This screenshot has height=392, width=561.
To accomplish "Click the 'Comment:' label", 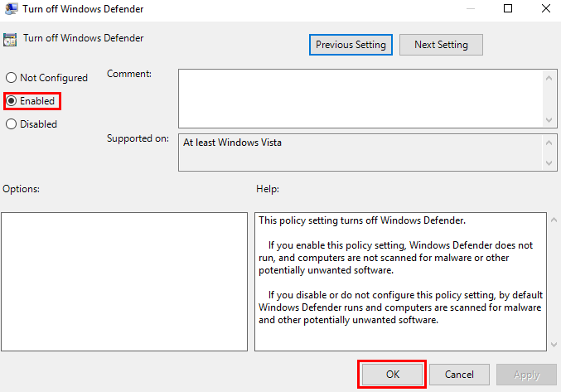I will [129, 74].
